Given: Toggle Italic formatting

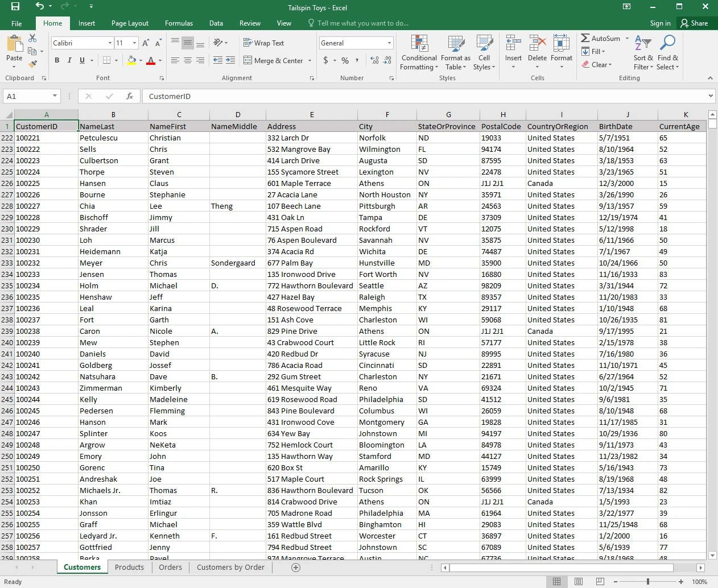Looking at the screenshot, I should [x=69, y=60].
